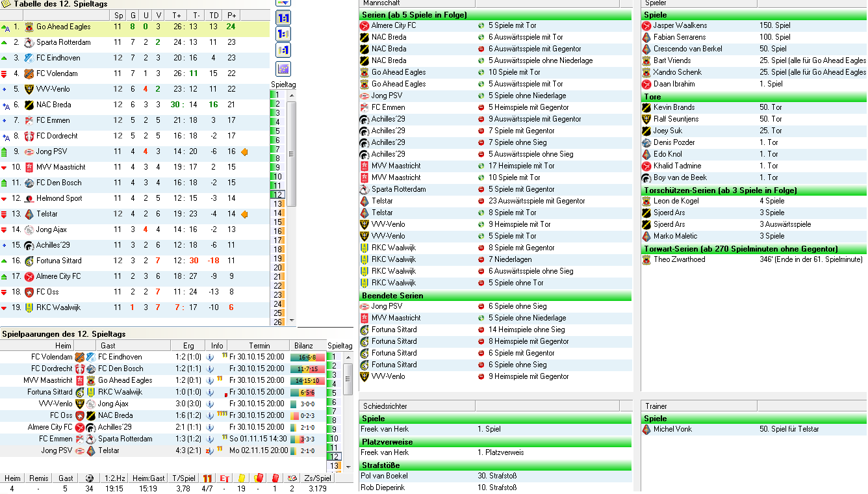The height and width of the screenshot is (494, 868).
Task: Click the FC Volendam crest in the league table
Action: [29, 74]
